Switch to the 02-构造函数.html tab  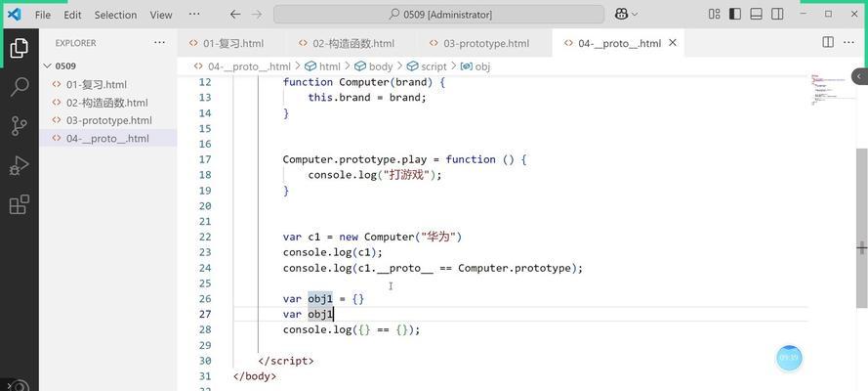tap(351, 43)
